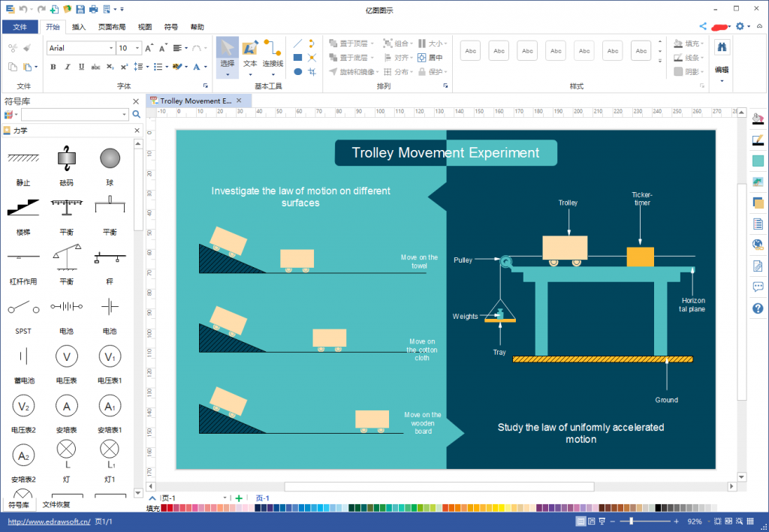
Task: Click the share icon at top right
Action: point(703,26)
